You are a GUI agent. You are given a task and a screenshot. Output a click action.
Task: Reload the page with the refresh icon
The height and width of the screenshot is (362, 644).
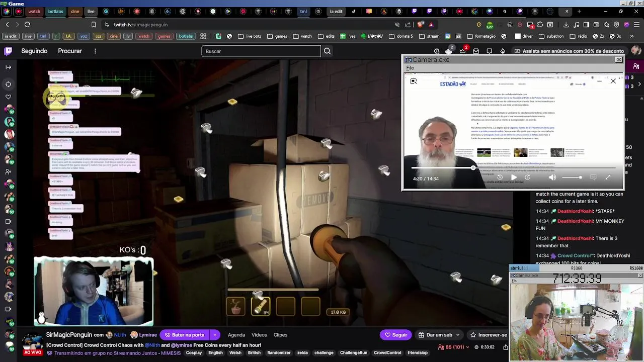tap(27, 24)
